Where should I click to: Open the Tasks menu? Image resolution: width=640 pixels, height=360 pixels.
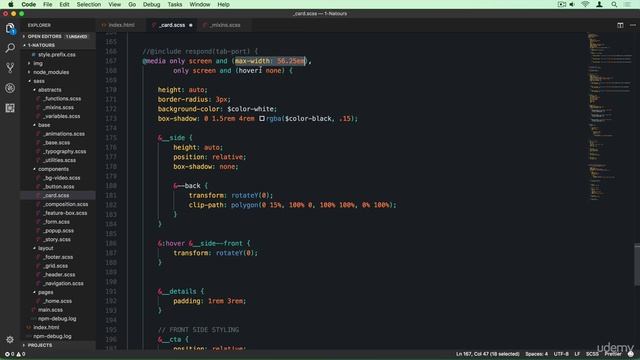coord(175,4)
